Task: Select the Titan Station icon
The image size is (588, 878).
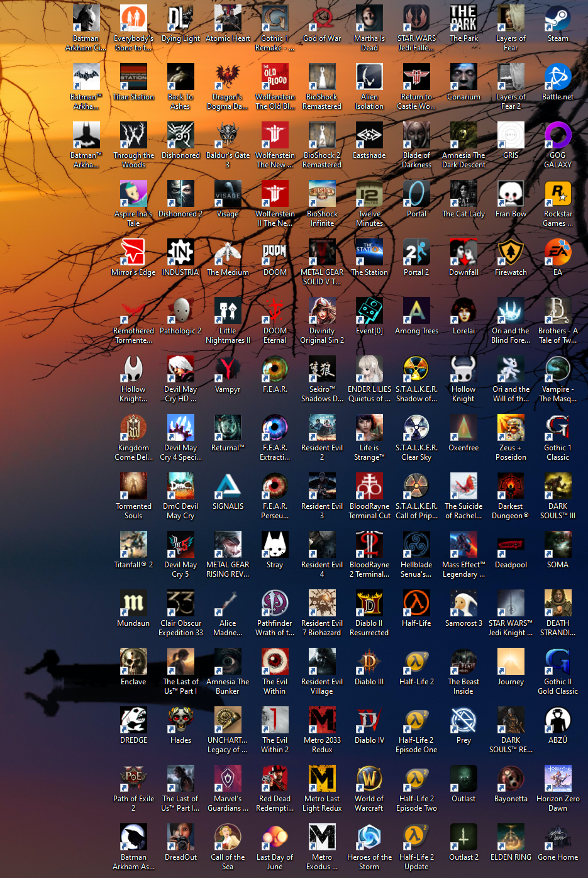Action: pos(133,77)
